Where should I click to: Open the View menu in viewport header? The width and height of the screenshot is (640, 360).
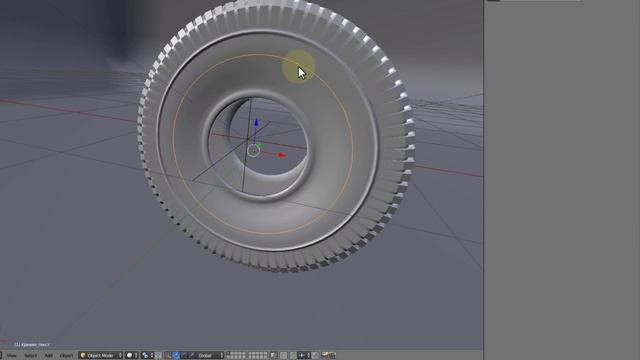tap(11, 356)
